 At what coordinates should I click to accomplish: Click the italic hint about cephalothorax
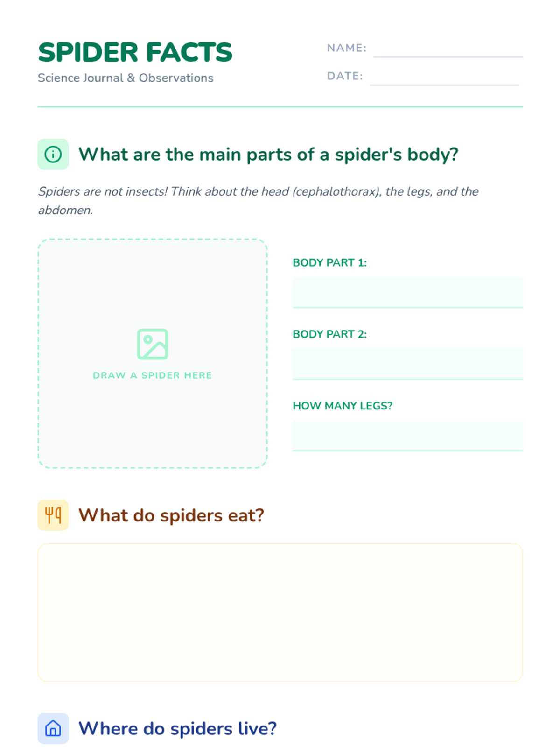tap(258, 201)
